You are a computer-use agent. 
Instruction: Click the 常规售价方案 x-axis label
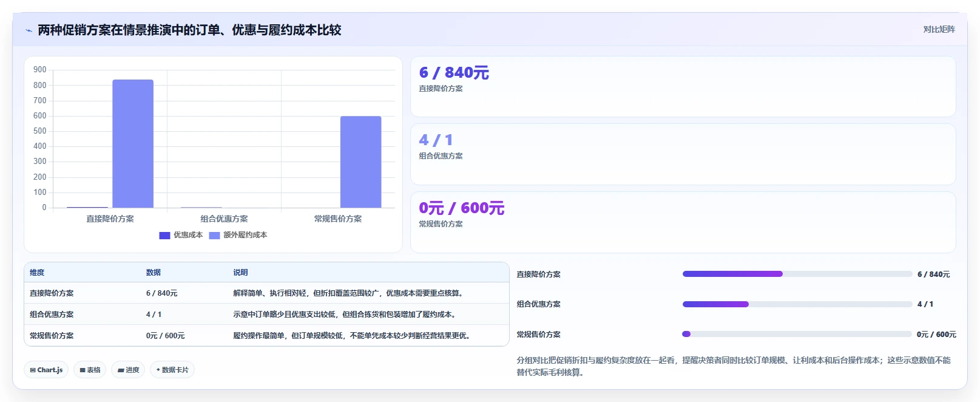click(x=338, y=219)
